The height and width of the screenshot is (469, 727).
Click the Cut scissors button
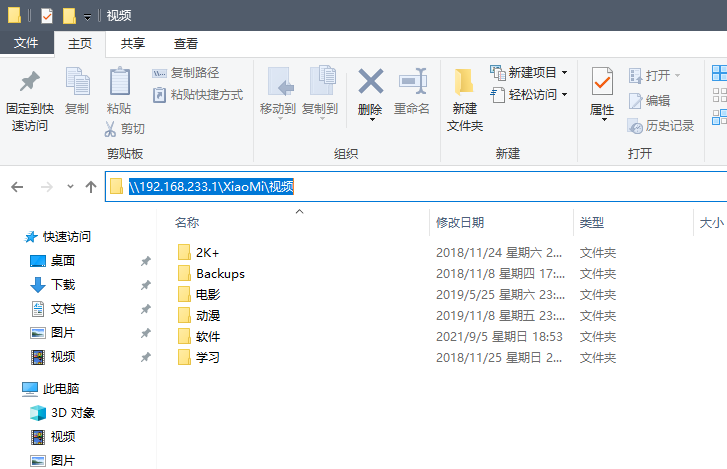point(125,129)
